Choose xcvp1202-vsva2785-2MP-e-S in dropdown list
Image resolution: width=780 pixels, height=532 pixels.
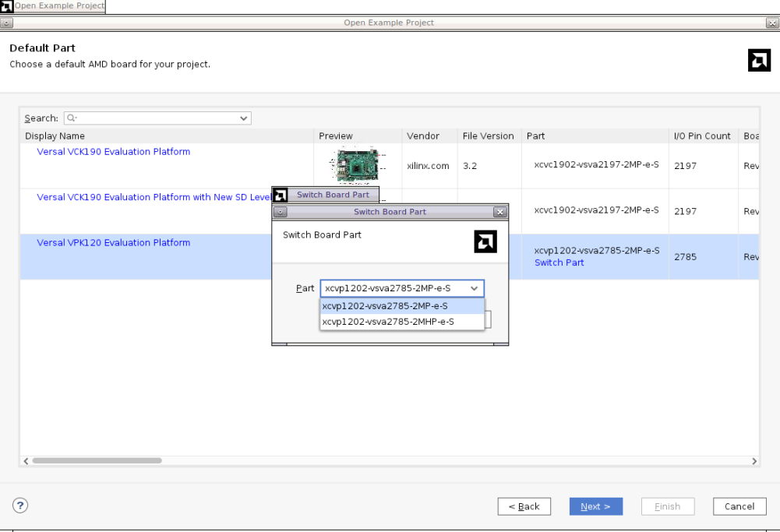pyautogui.click(x=385, y=306)
